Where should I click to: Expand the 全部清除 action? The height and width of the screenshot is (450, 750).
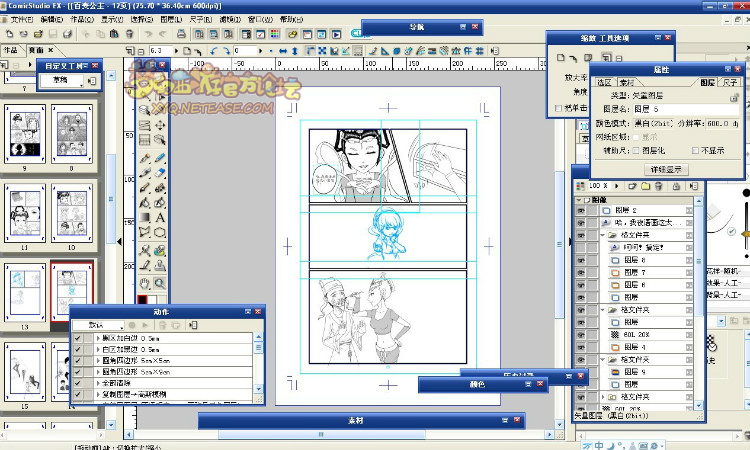click(98, 383)
